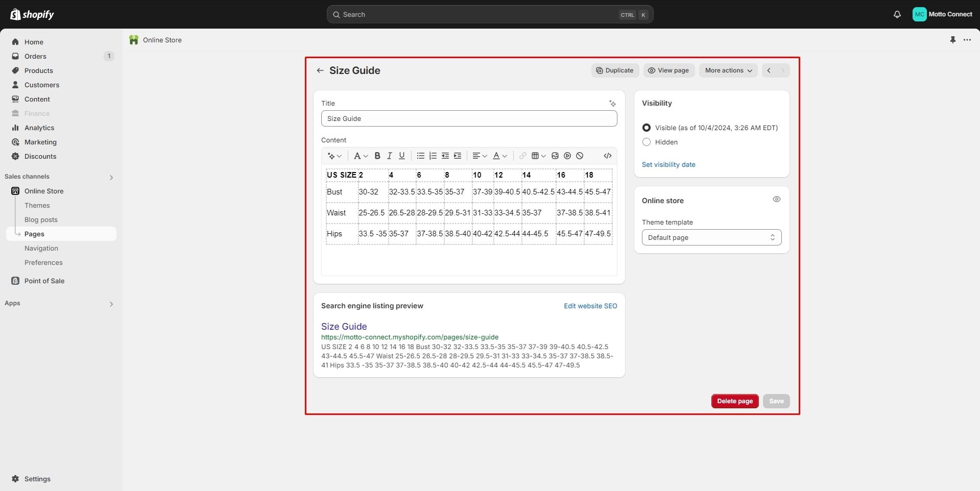Select the Hidden visibility option
Image resolution: width=980 pixels, height=491 pixels.
(x=647, y=142)
